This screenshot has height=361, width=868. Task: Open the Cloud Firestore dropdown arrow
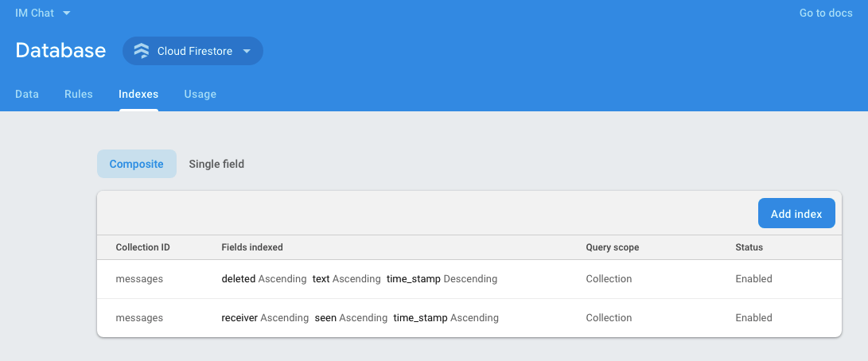point(247,51)
